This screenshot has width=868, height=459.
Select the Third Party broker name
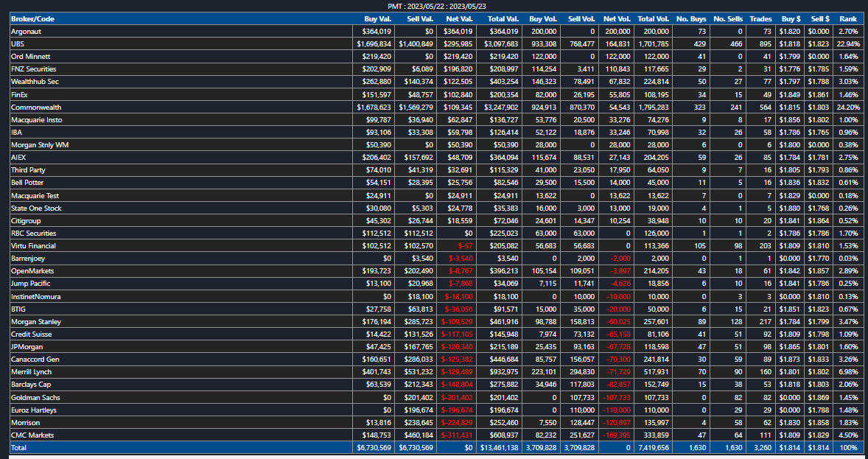(x=28, y=170)
